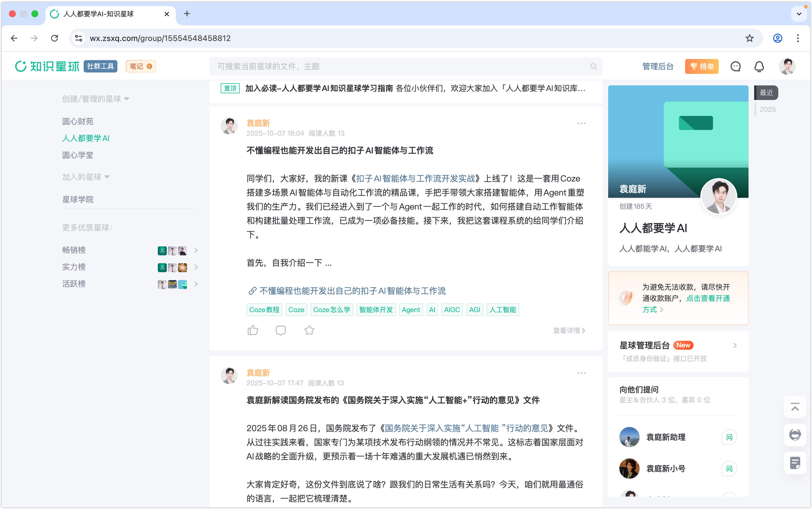The width and height of the screenshot is (812, 509).
Task: Open the 管理后台 link
Action: pyautogui.click(x=658, y=66)
